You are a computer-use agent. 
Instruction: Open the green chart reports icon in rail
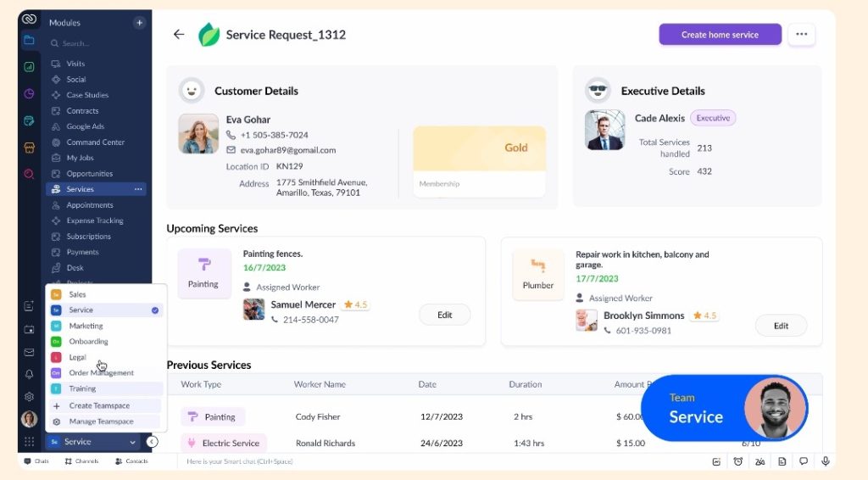coord(29,67)
